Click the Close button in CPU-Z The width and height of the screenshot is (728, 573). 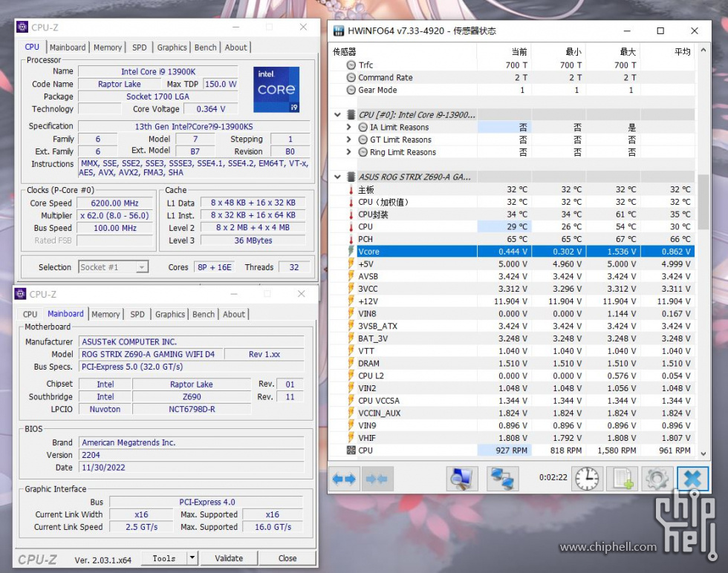coord(287,558)
